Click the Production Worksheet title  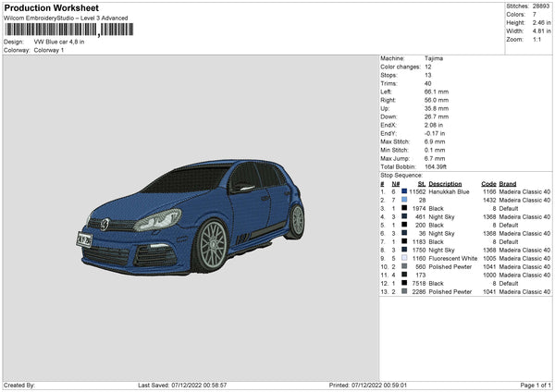point(51,7)
